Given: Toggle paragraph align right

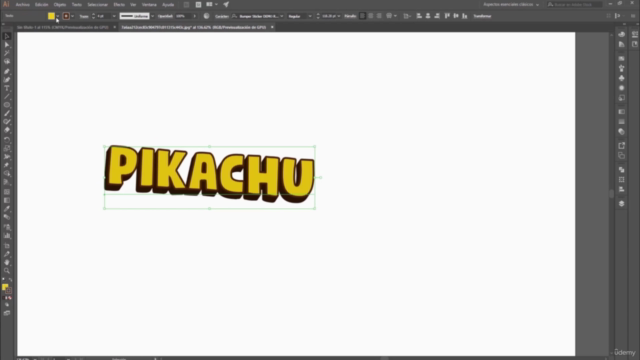Looking at the screenshot, I should [x=379, y=16].
